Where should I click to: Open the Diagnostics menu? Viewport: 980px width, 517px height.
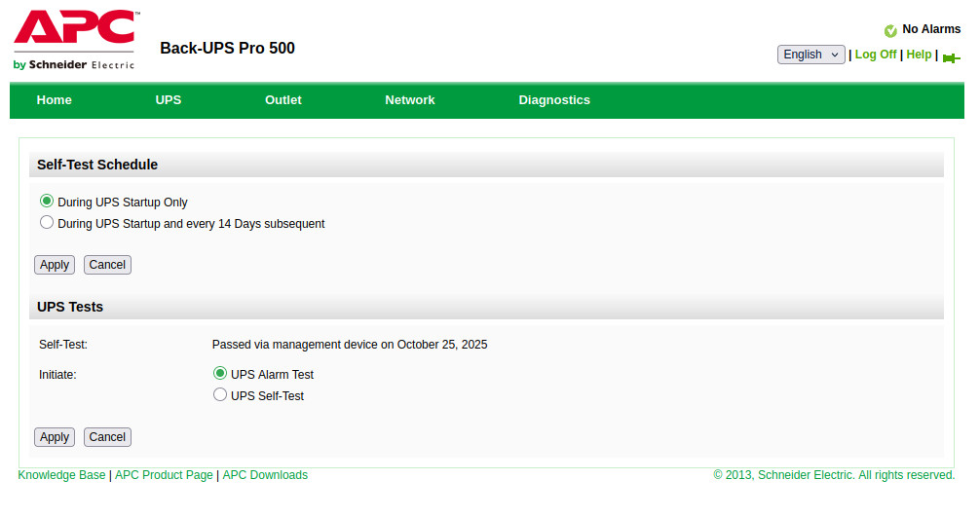(x=554, y=100)
